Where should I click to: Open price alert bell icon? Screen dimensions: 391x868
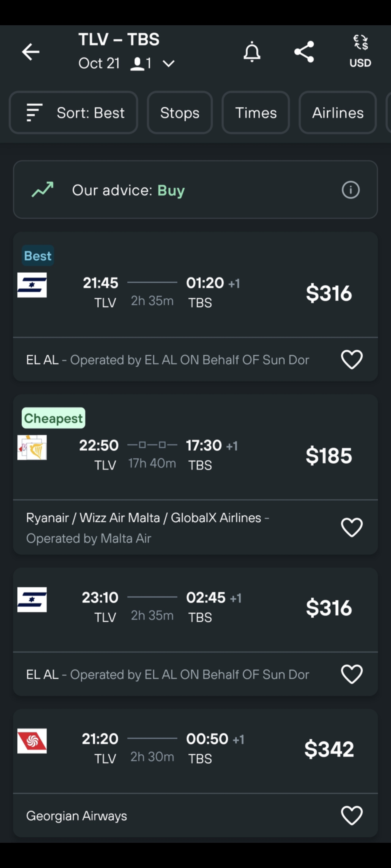coord(252,52)
